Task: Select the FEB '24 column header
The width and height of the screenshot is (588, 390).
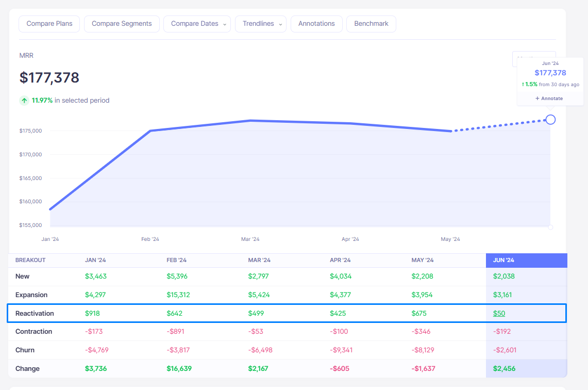Action: 176,261
